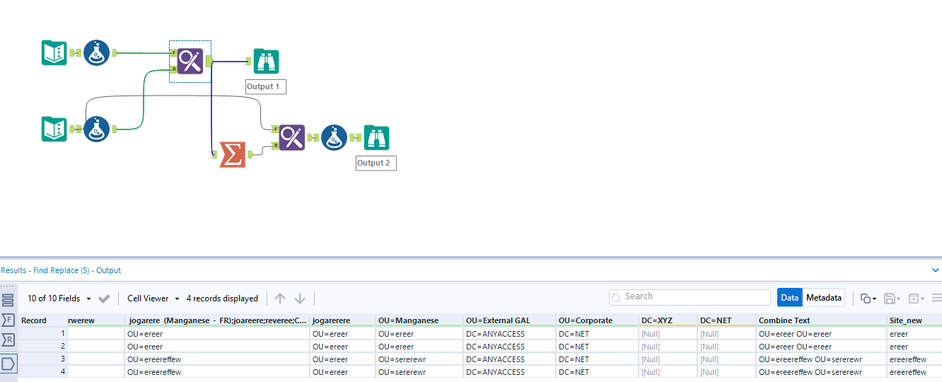The width and height of the screenshot is (942, 382).
Task: Select the Summarize (sigma) tool
Action: (232, 154)
